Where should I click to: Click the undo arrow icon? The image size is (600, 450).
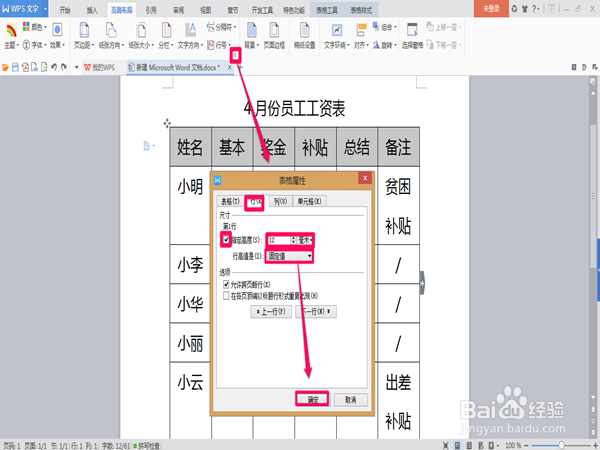pyautogui.click(x=54, y=67)
